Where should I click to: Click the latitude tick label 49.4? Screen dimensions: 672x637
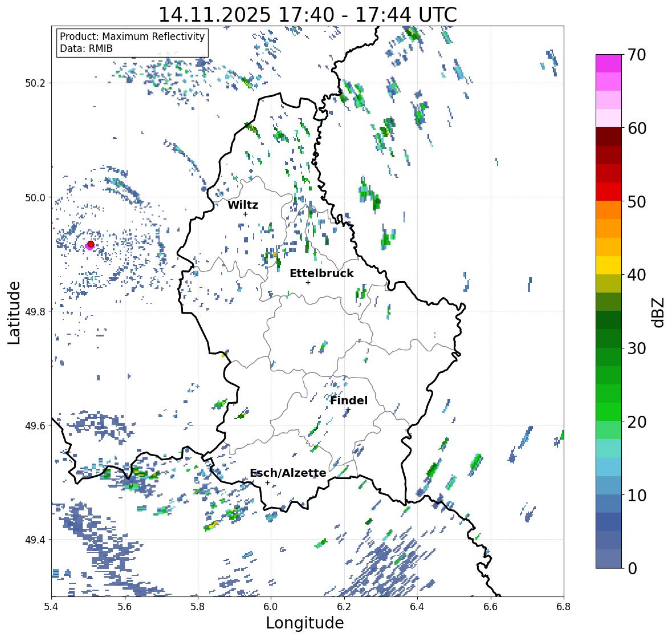35,540
